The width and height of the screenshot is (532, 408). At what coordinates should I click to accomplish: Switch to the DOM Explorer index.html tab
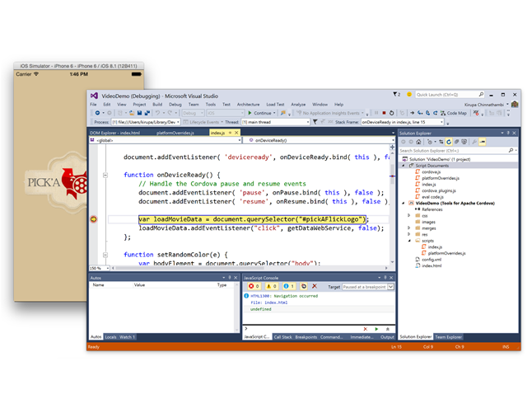[114, 133]
